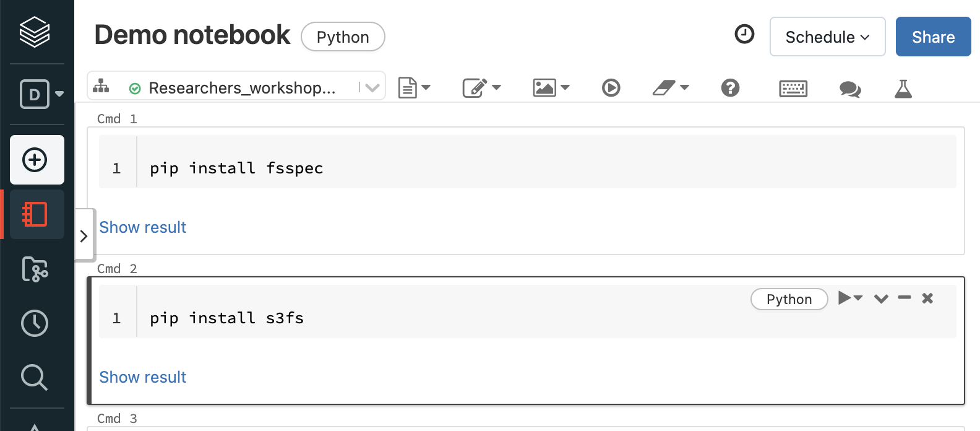980x431 pixels.
Task: Expand the Schedule dropdown
Action: click(x=827, y=37)
